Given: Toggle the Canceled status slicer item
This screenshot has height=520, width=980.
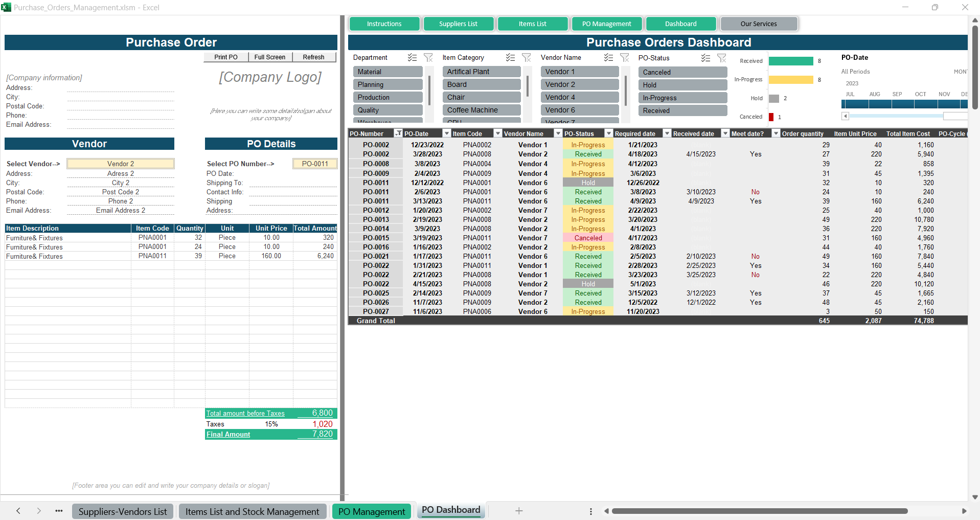Looking at the screenshot, I should tap(682, 72).
